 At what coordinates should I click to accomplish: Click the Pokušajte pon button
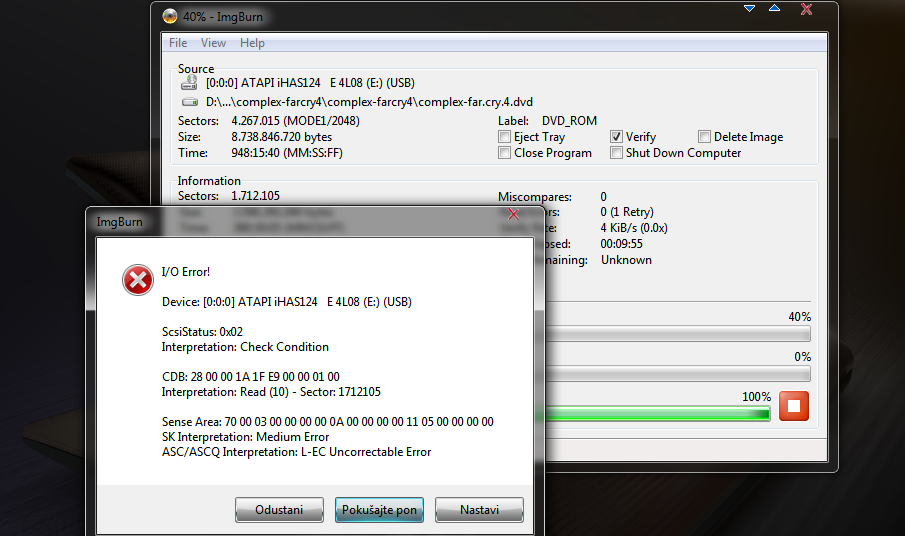379,510
